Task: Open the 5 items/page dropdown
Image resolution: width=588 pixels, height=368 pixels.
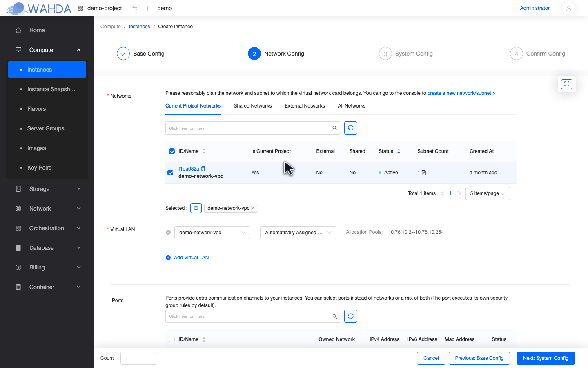Action: (488, 193)
